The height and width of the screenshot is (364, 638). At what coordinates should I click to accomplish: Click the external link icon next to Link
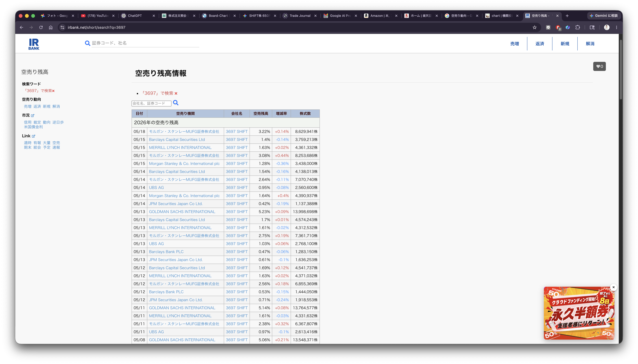click(34, 136)
